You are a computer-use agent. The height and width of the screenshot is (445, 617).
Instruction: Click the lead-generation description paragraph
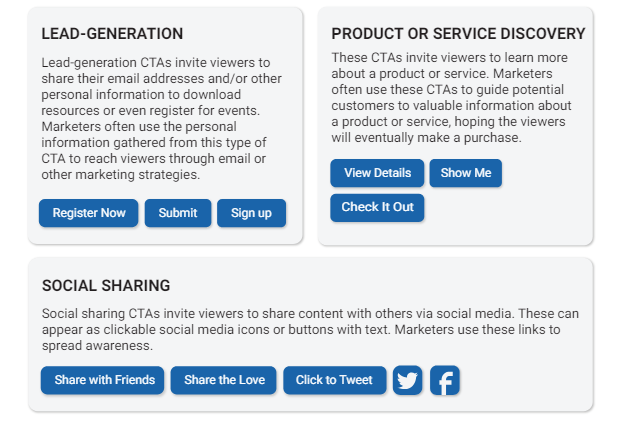click(x=161, y=118)
